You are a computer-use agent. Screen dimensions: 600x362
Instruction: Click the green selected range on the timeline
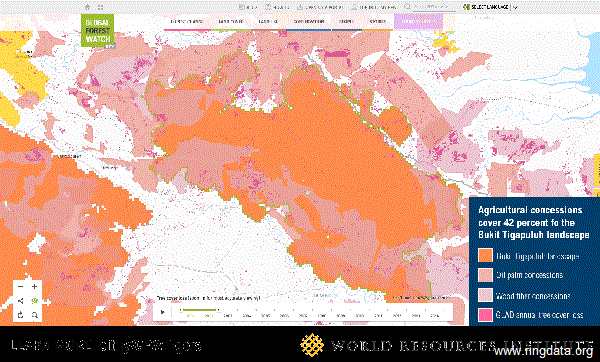click(x=201, y=310)
